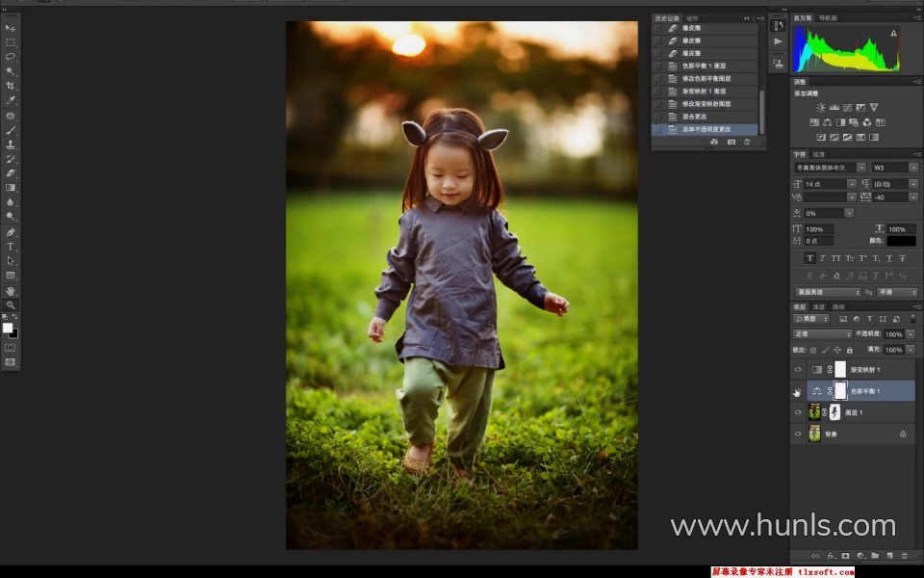This screenshot has height=578, width=924.
Task: Select the Brush tool
Action: [10, 130]
